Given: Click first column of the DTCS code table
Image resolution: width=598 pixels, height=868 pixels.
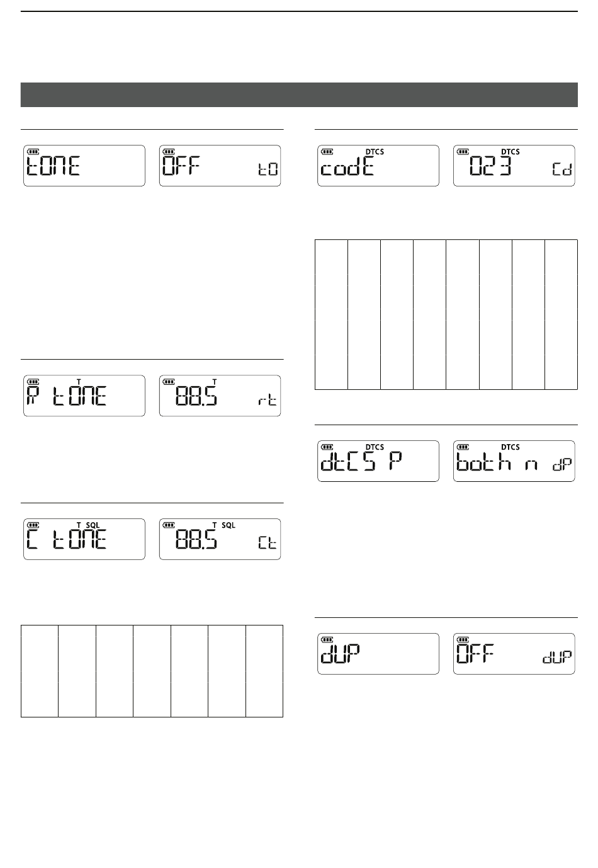Looking at the screenshot, I should (331, 314).
